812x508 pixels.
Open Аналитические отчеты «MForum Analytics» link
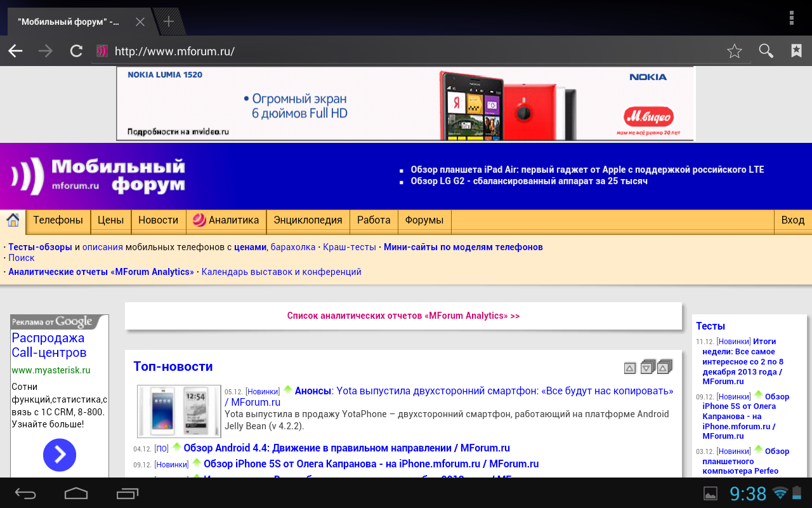101,272
